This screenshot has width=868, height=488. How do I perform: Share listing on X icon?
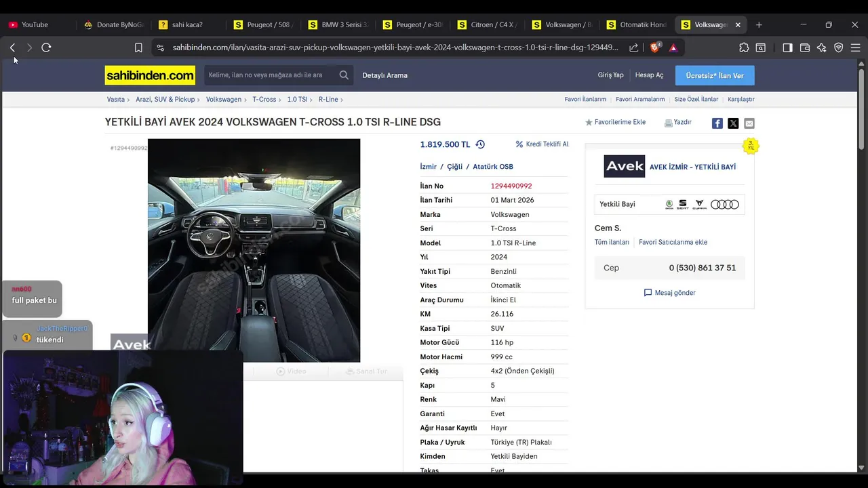pyautogui.click(x=733, y=123)
